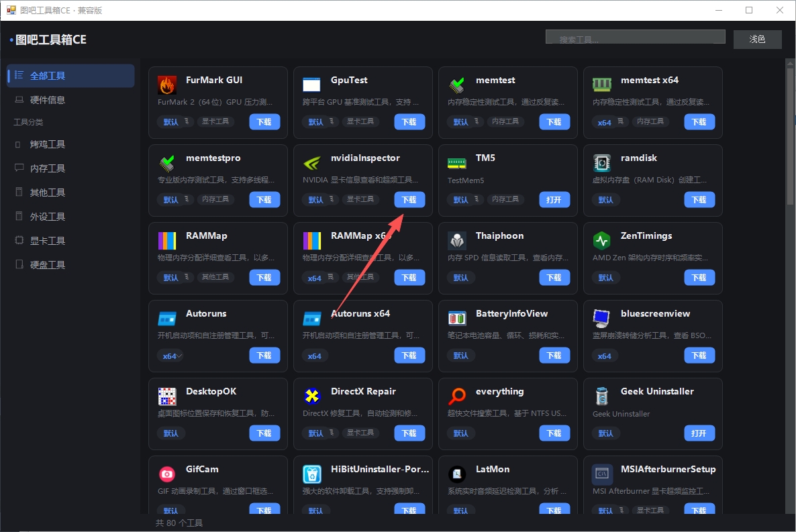
Task: Click the 内存工具 tag on memtest card
Action: pos(505,122)
